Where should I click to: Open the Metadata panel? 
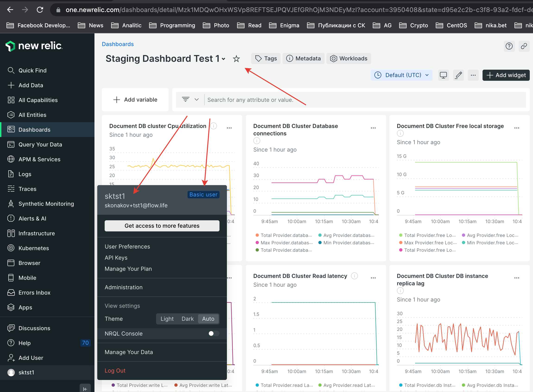(x=303, y=59)
